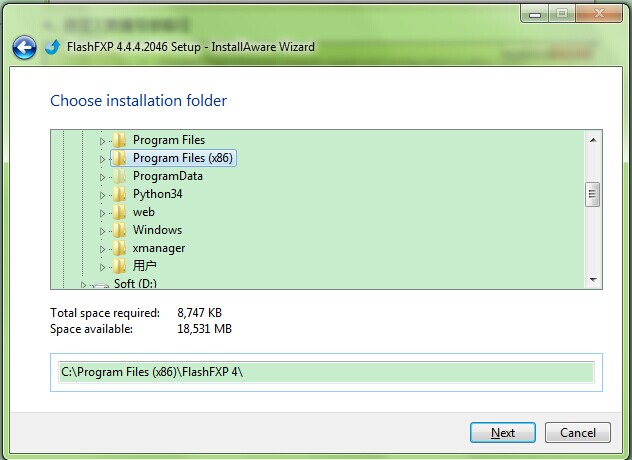Screen dimensions: 632x460
Task: Click the FlashFXP setup title icon
Action: point(53,47)
